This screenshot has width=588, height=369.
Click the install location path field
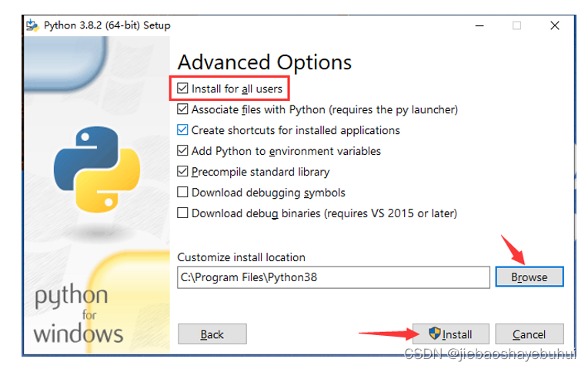coord(333,277)
